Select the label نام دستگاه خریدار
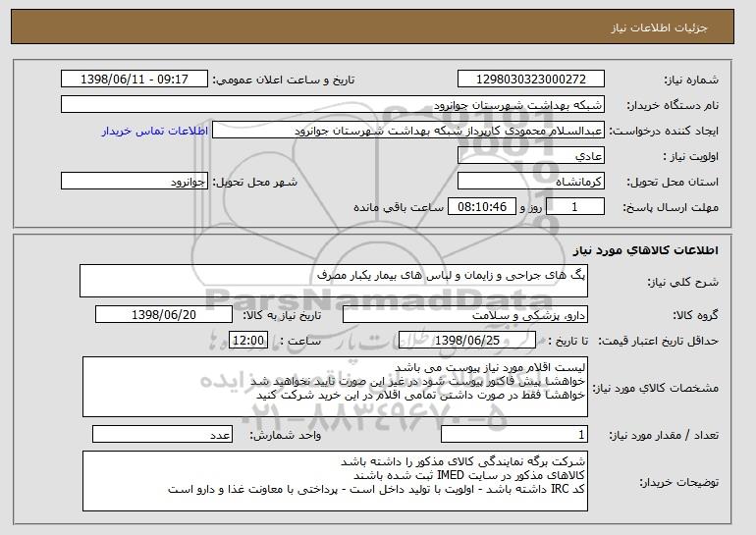Screen dimensions: 756x535 (x=673, y=105)
